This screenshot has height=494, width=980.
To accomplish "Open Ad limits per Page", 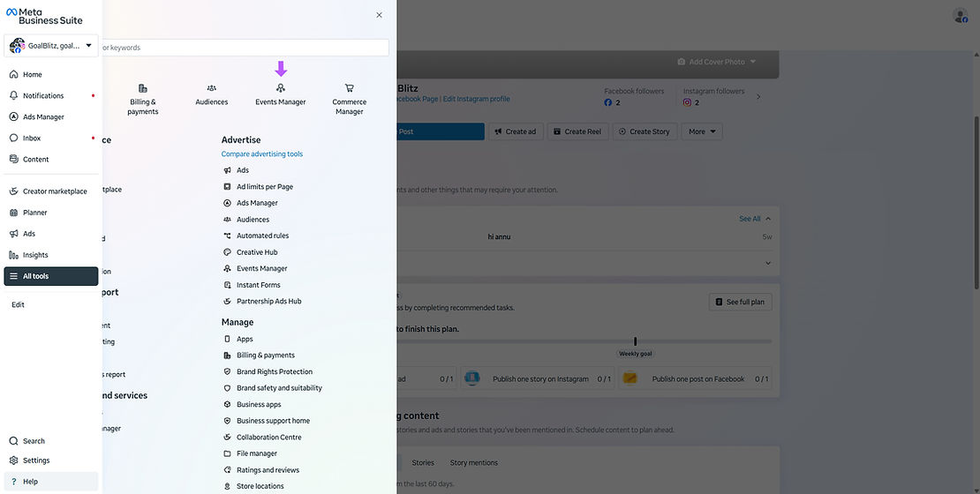I will point(258,187).
